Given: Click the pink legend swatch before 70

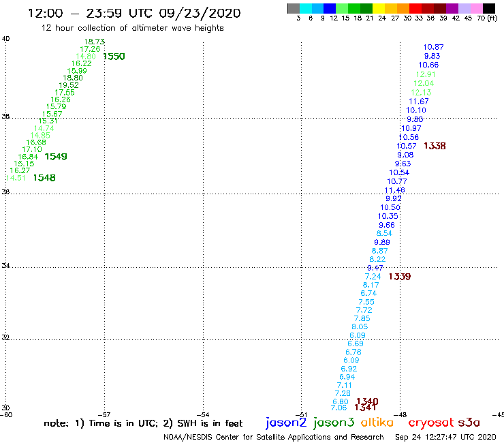Looking at the screenshot, I should (x=476, y=8).
